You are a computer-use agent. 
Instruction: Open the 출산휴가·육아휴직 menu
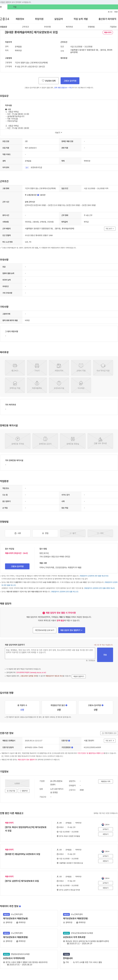pos(107,19)
